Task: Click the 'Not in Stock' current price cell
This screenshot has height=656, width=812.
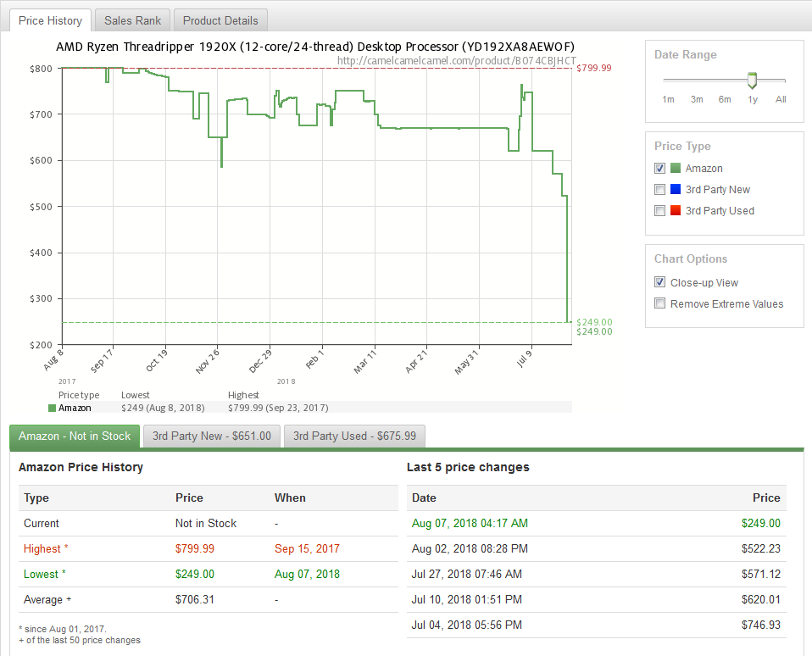Action: (206, 524)
